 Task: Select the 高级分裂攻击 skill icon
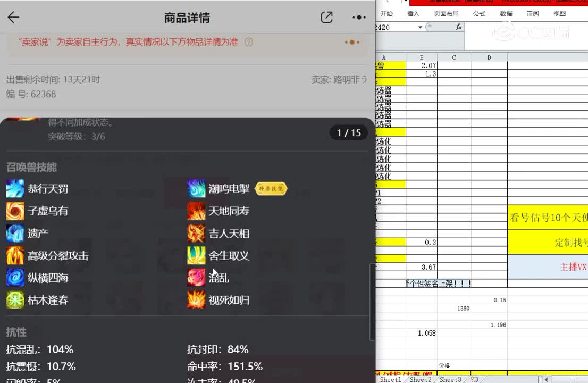[15, 255]
